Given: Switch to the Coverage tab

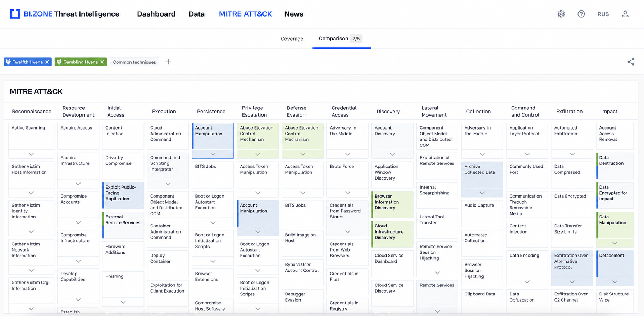Looking at the screenshot, I should 292,39.
